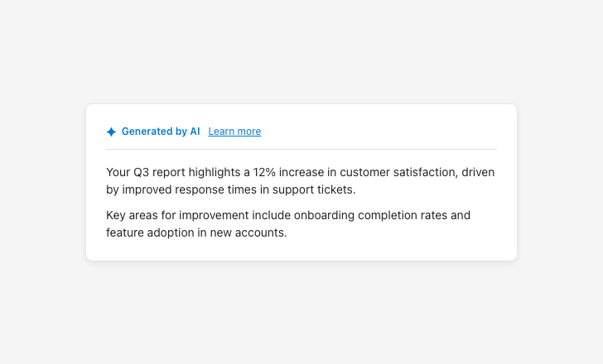Image resolution: width=603 pixels, height=364 pixels.
Task: Click the Generated by AI label
Action: [161, 132]
